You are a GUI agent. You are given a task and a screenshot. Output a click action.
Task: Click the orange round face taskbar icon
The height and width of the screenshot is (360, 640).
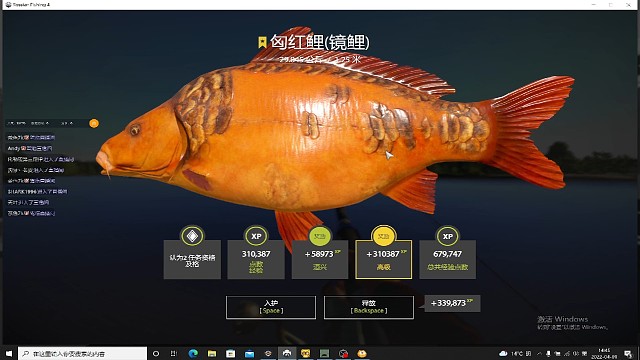362,353
